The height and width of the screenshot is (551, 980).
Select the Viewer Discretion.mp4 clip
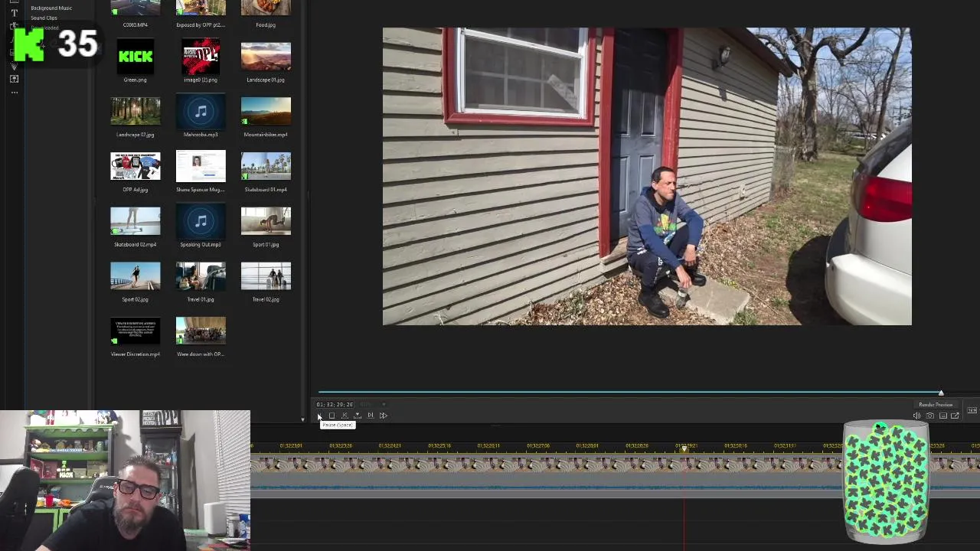(136, 331)
